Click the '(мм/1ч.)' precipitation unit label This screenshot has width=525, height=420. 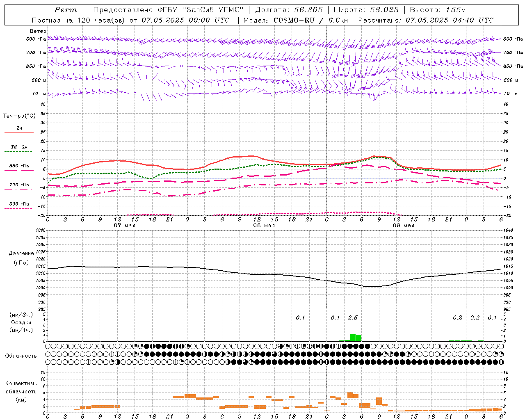(21, 330)
